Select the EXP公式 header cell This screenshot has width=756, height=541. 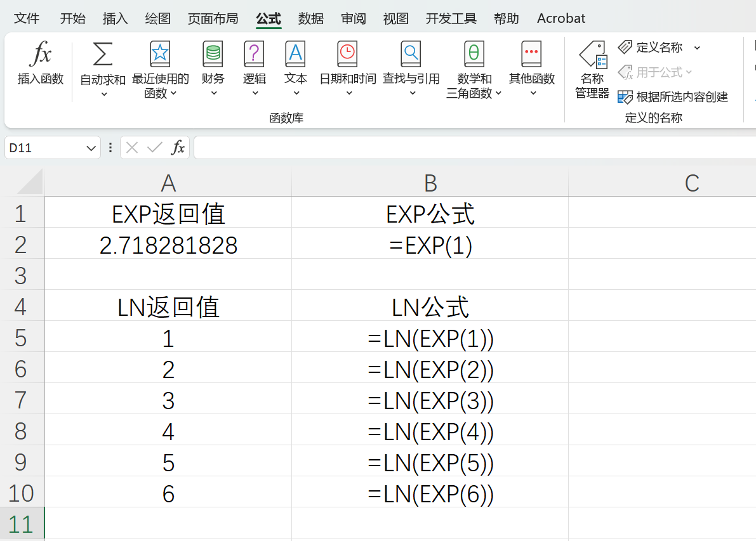[x=430, y=213]
